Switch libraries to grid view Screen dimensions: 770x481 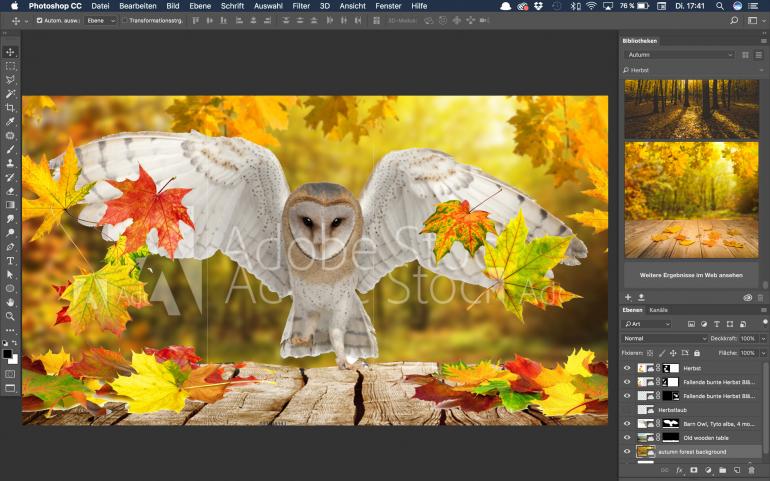745,55
